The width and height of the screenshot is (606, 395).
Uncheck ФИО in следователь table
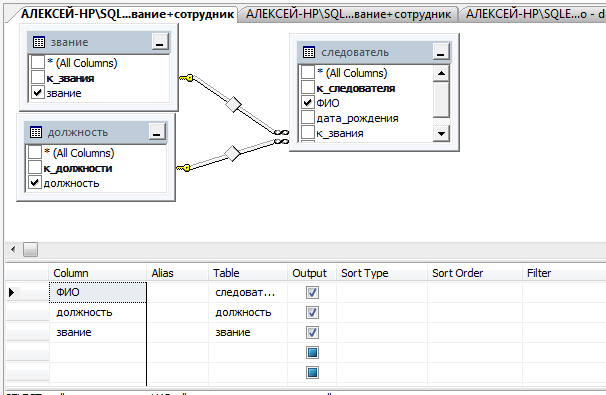(308, 102)
